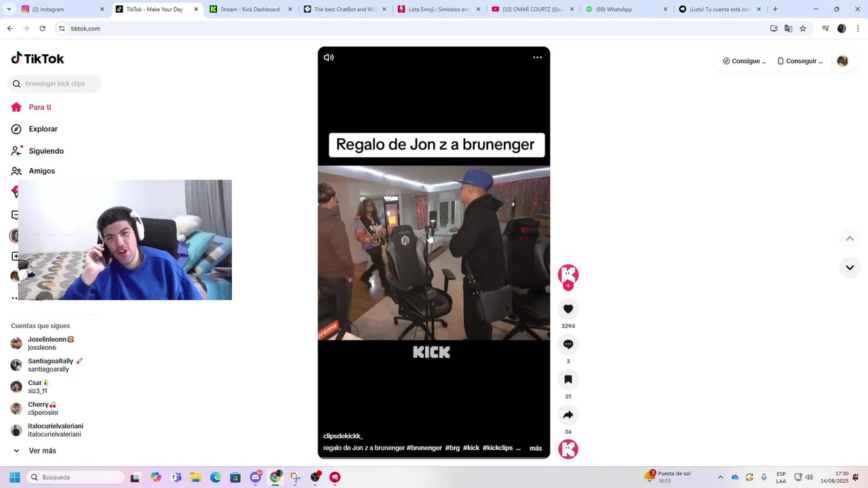Share the video using the arrow icon
The height and width of the screenshot is (488, 868).
(x=568, y=415)
